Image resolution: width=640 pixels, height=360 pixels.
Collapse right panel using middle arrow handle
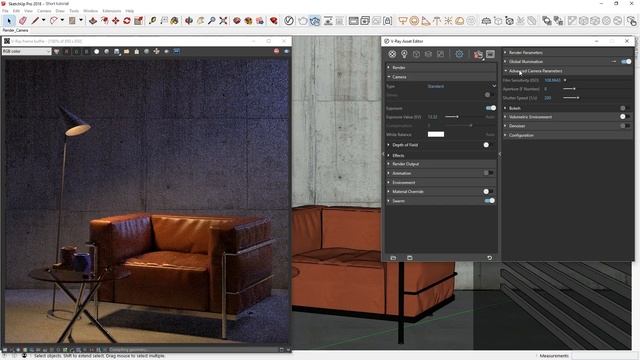click(x=500, y=154)
